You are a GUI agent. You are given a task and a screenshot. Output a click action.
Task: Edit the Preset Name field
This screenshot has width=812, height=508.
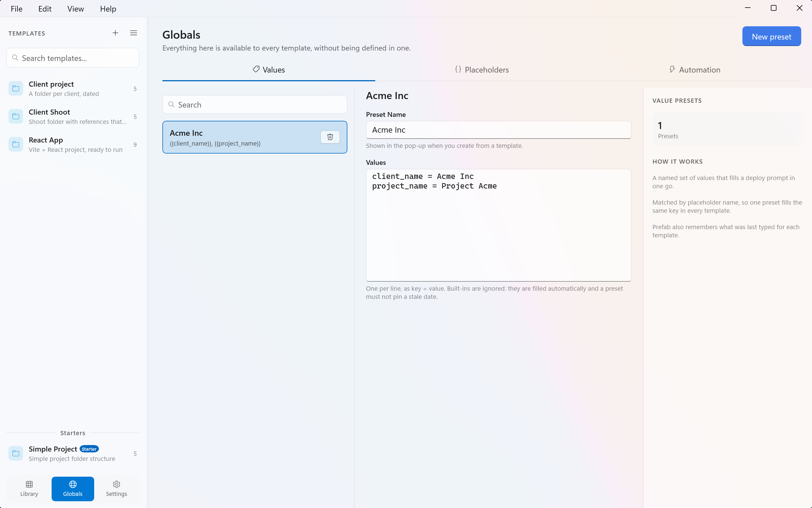pos(498,130)
